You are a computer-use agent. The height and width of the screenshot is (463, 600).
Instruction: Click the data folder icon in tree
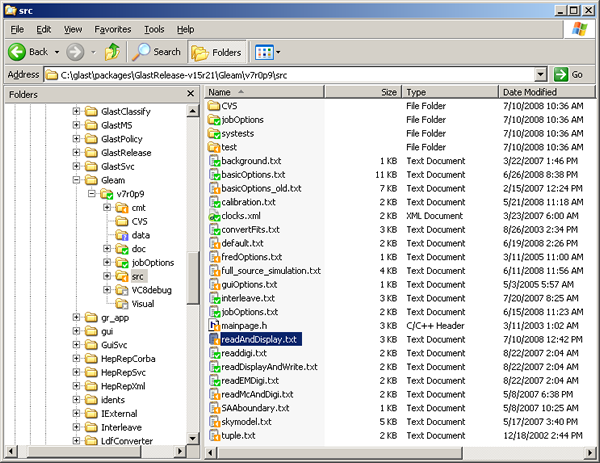[x=122, y=235]
